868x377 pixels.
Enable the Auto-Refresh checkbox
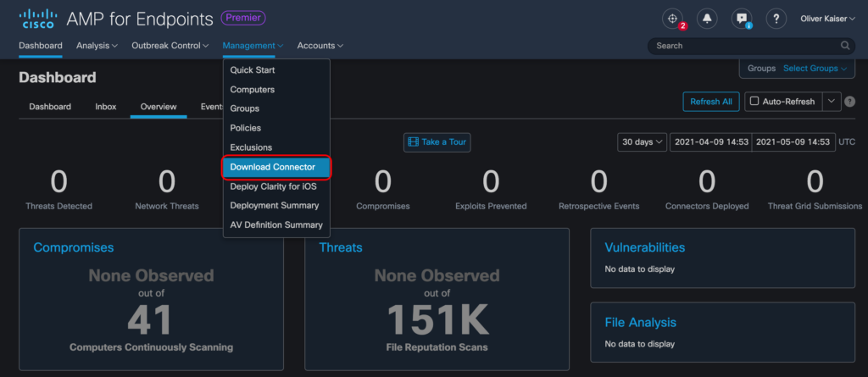(x=754, y=102)
